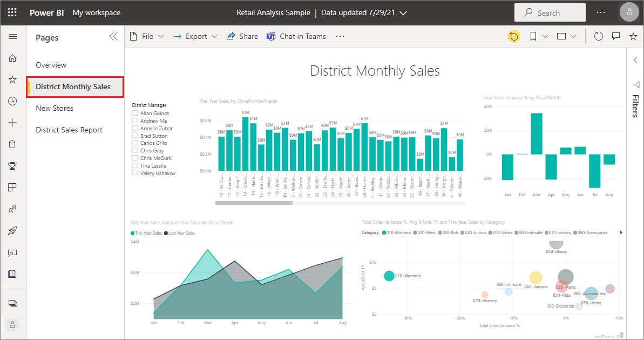
Task: Open the District Sales Report page
Action: click(x=69, y=130)
